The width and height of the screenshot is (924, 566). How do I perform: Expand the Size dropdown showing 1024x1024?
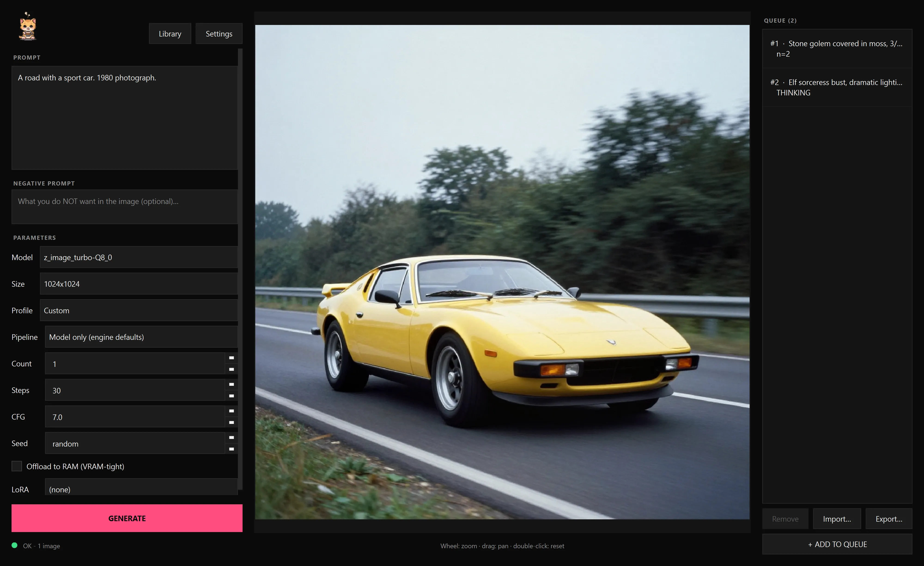click(139, 284)
